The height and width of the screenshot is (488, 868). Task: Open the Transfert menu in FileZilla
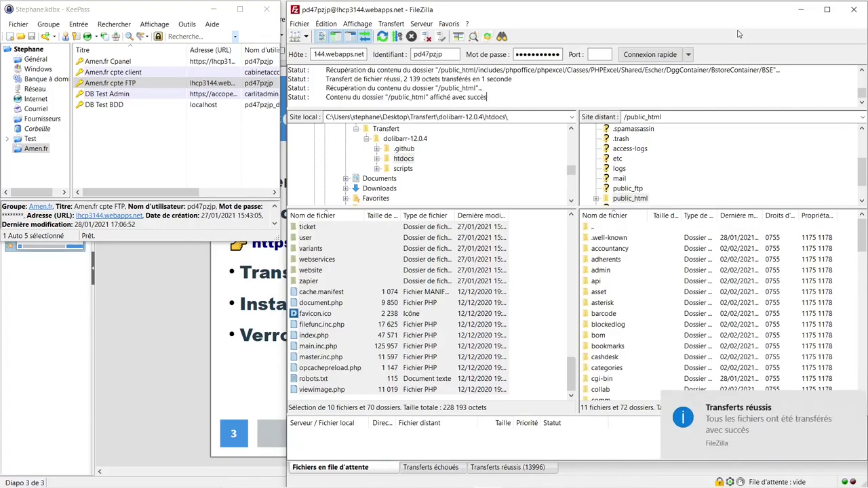click(391, 24)
